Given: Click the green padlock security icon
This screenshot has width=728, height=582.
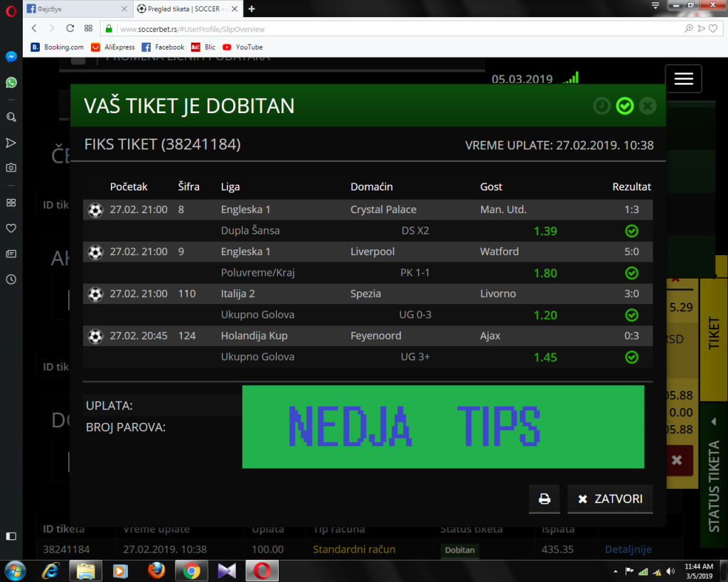Looking at the screenshot, I should coord(109,28).
